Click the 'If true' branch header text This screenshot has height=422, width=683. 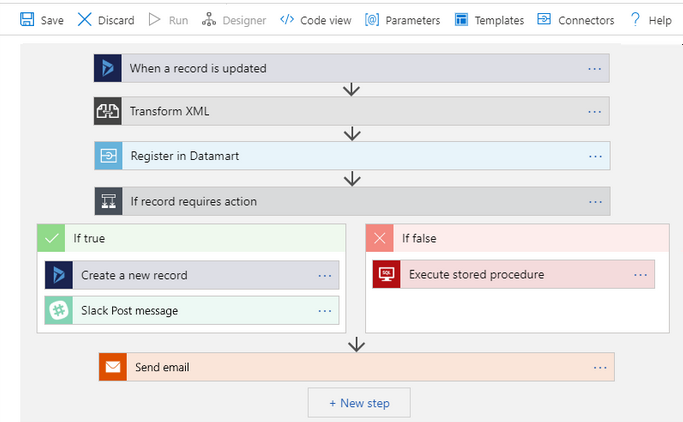(x=89, y=238)
